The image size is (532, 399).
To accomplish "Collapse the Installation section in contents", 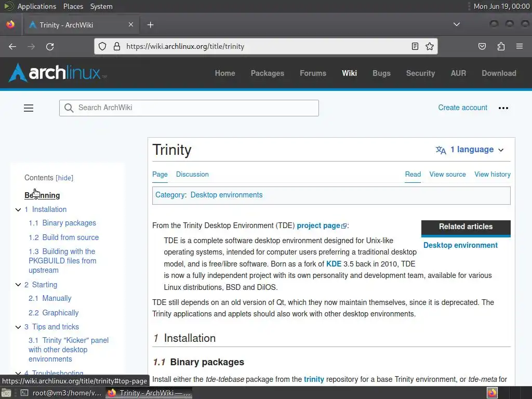I will click(x=18, y=210).
